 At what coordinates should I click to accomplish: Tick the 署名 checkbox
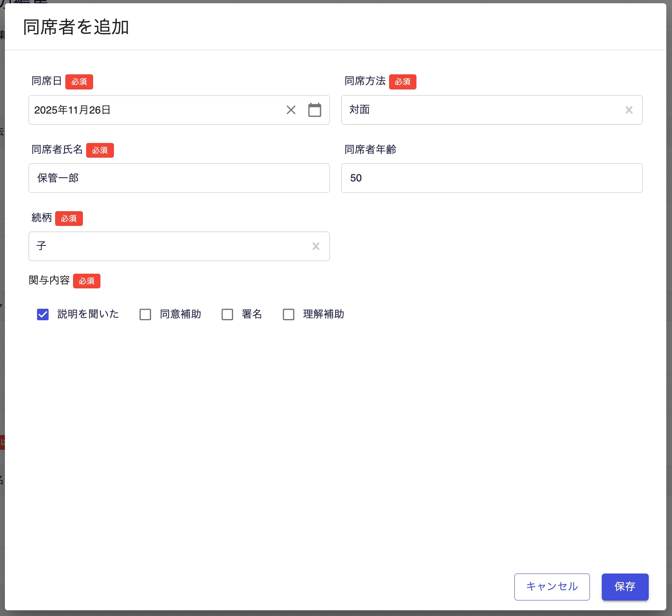click(x=227, y=314)
